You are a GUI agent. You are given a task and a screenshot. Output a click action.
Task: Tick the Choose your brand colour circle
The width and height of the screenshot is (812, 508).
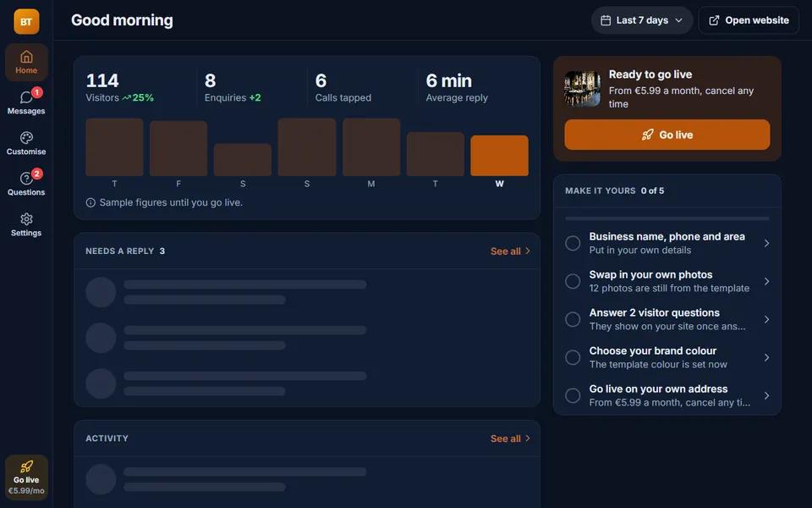click(x=573, y=357)
